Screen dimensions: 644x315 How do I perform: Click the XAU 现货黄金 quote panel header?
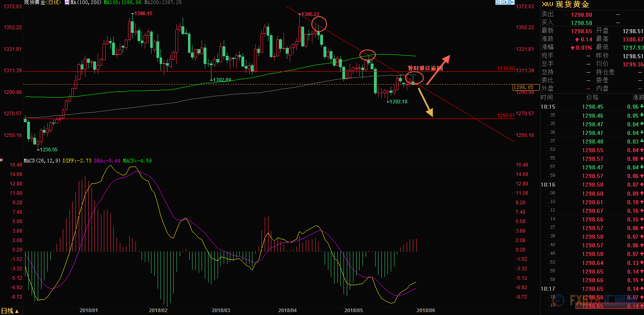point(566,4)
